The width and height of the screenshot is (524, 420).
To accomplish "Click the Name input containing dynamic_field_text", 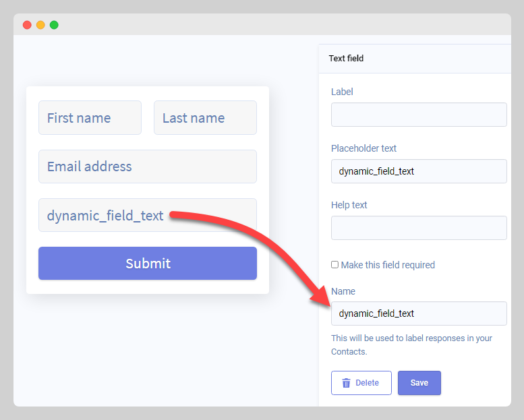I will pos(418,313).
